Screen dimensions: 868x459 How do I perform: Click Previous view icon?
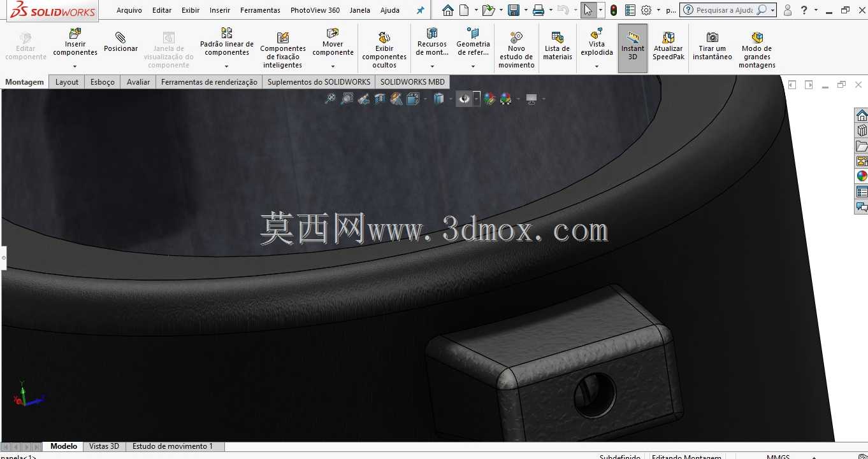(363, 99)
